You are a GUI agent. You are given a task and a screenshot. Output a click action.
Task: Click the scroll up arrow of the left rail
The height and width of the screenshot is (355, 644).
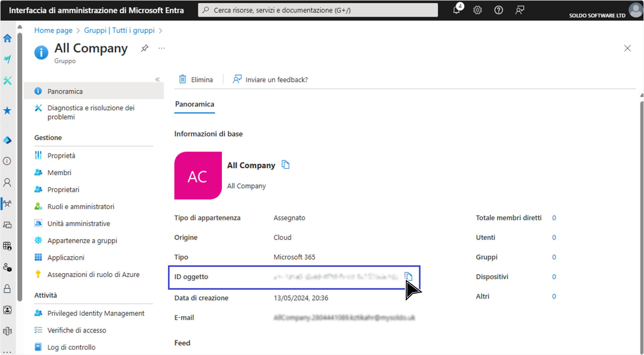(x=20, y=27)
